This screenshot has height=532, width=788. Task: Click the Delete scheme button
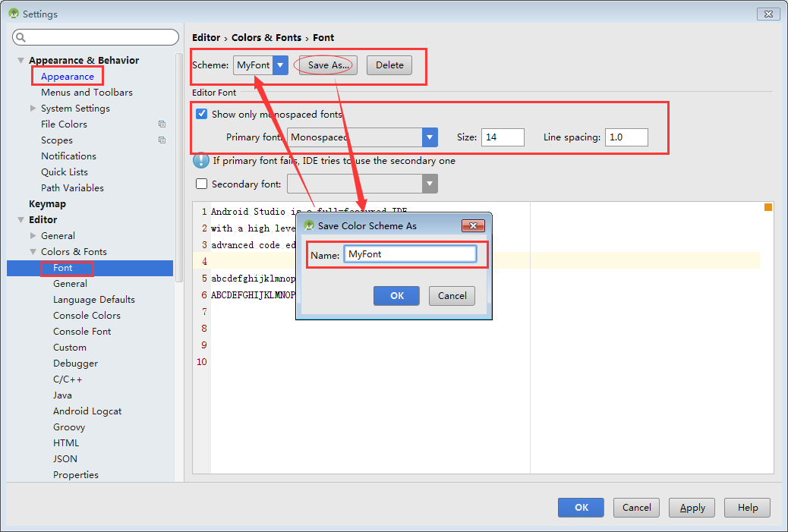(x=389, y=65)
